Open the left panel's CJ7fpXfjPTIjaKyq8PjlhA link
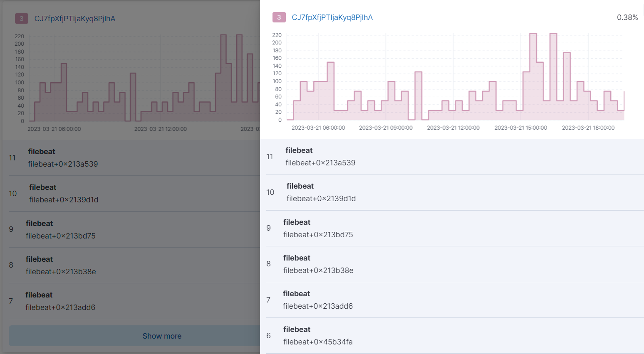Image resolution: width=644 pixels, height=354 pixels. [75, 18]
